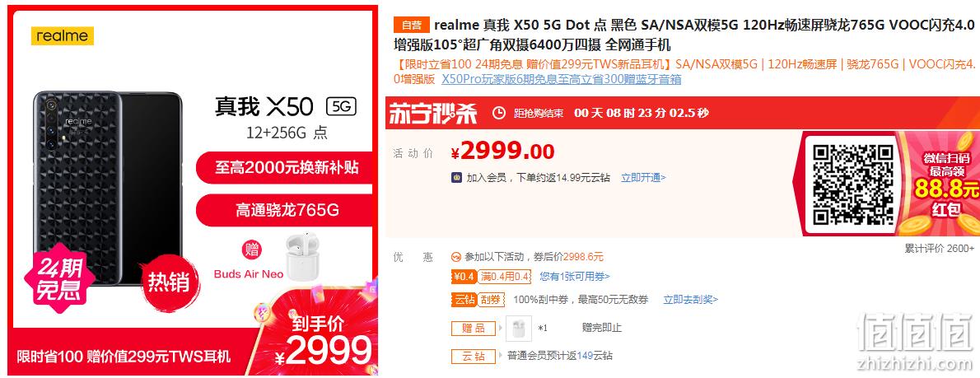Click the 赠品 label tag

[x=474, y=328]
